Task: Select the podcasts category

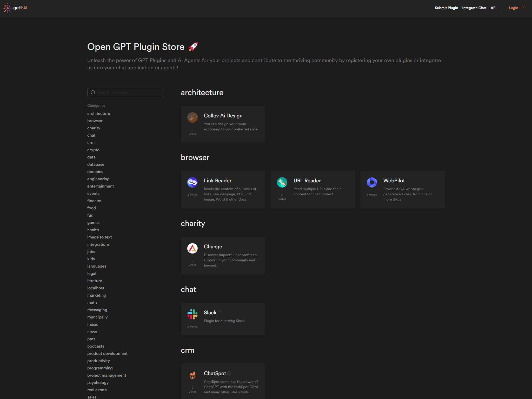Action: tap(96, 346)
